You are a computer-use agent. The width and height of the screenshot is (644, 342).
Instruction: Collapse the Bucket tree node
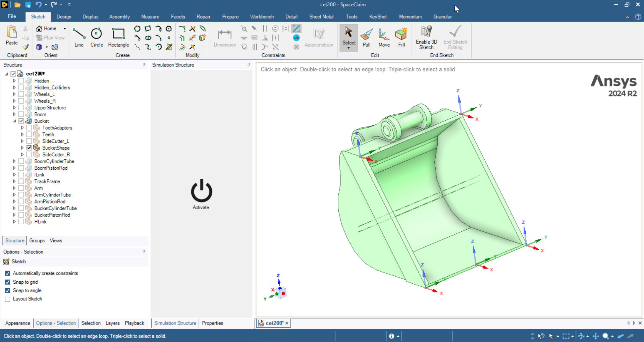pos(14,121)
